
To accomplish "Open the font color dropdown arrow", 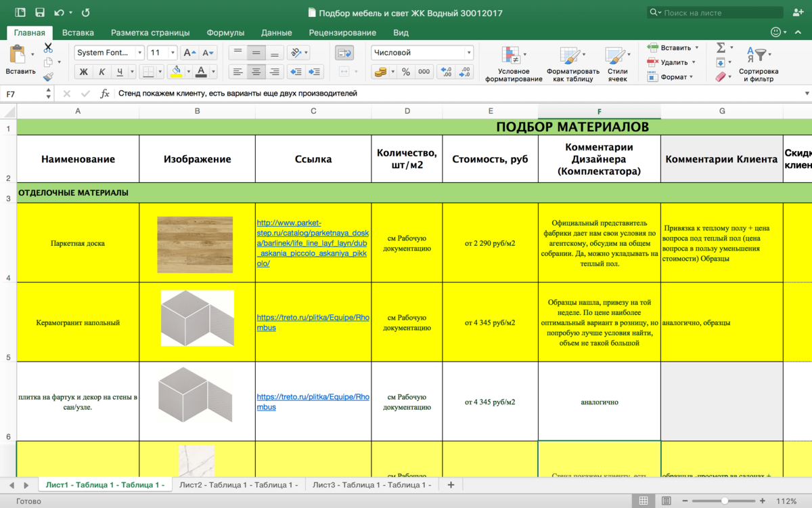I will tap(213, 72).
